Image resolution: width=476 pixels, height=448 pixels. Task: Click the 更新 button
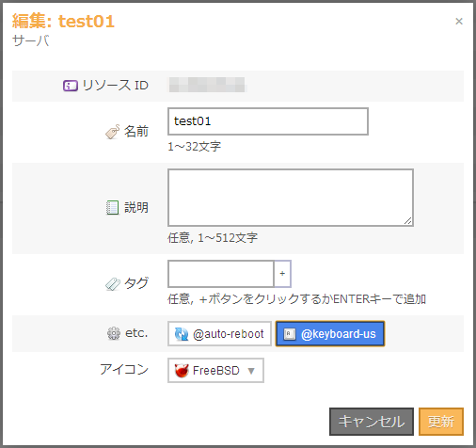[x=441, y=422]
